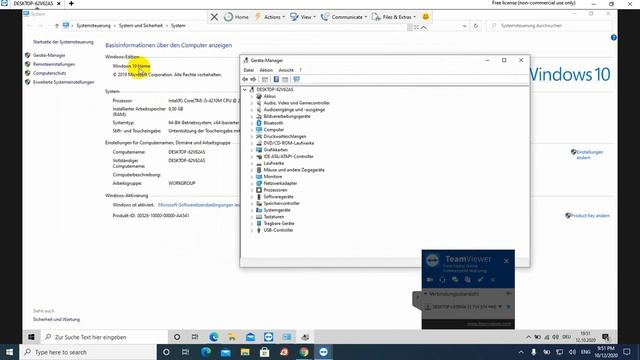
Task: Open local File Explorer taskbar icon
Action: [245, 352]
